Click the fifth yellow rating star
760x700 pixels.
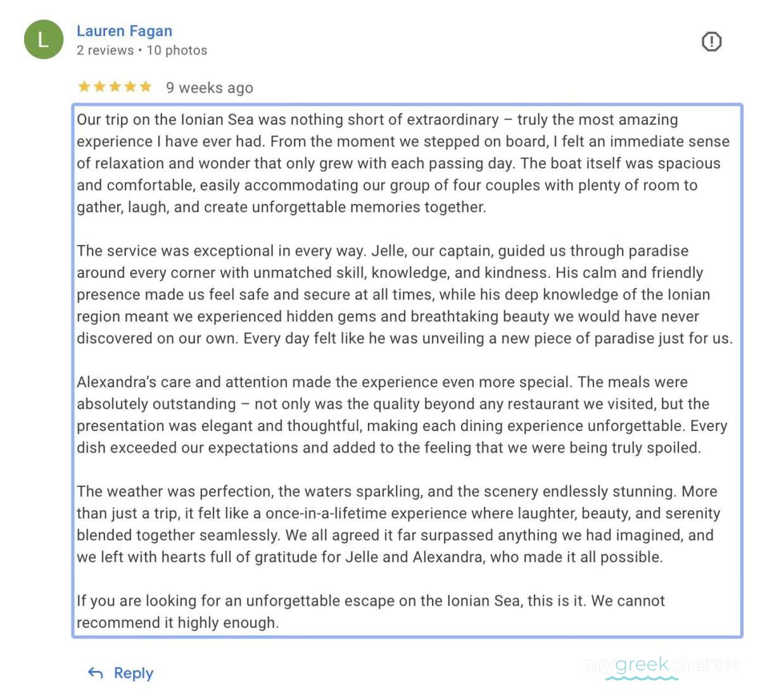click(x=146, y=87)
